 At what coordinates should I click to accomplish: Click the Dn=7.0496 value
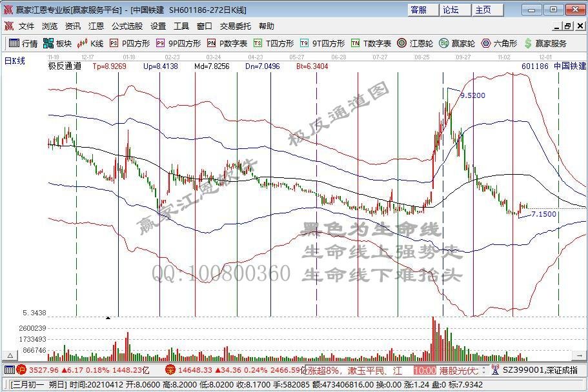click(263, 66)
